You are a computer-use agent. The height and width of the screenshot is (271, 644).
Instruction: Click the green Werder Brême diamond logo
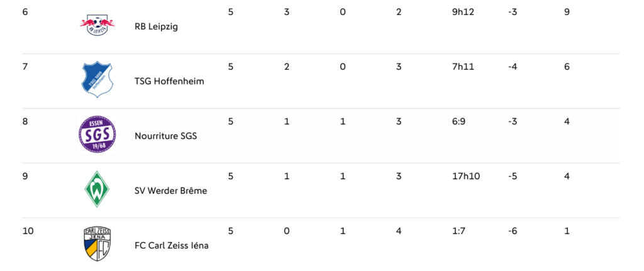(97, 189)
